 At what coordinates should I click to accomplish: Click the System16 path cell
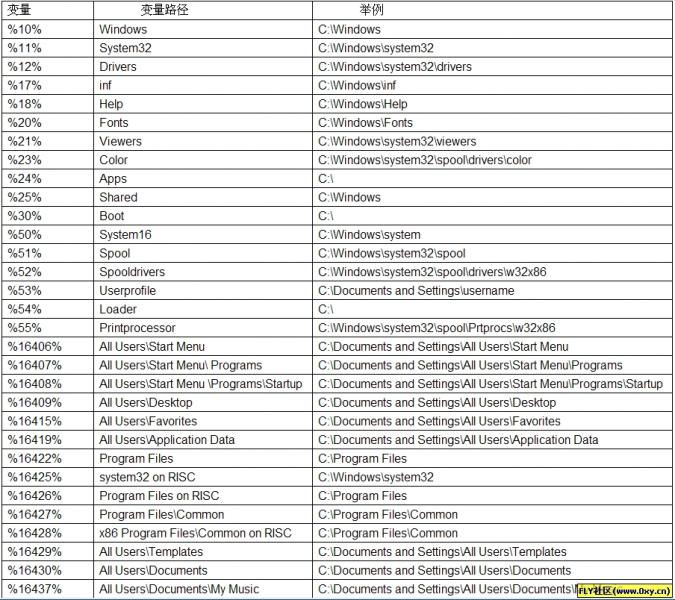(x=203, y=235)
